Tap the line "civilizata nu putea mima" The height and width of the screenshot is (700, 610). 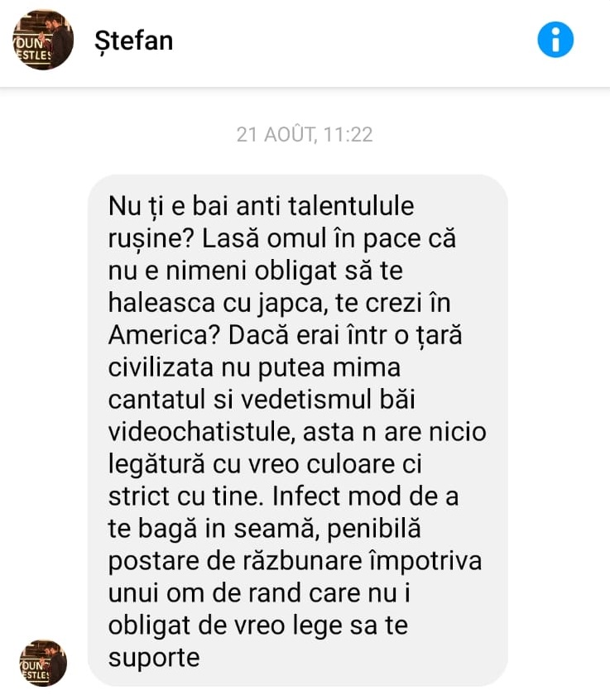255,367
